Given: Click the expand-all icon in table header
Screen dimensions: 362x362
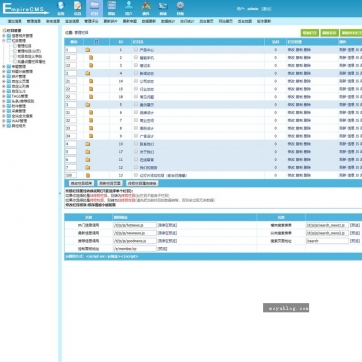Looking at the screenshot, I should pos(96,42).
